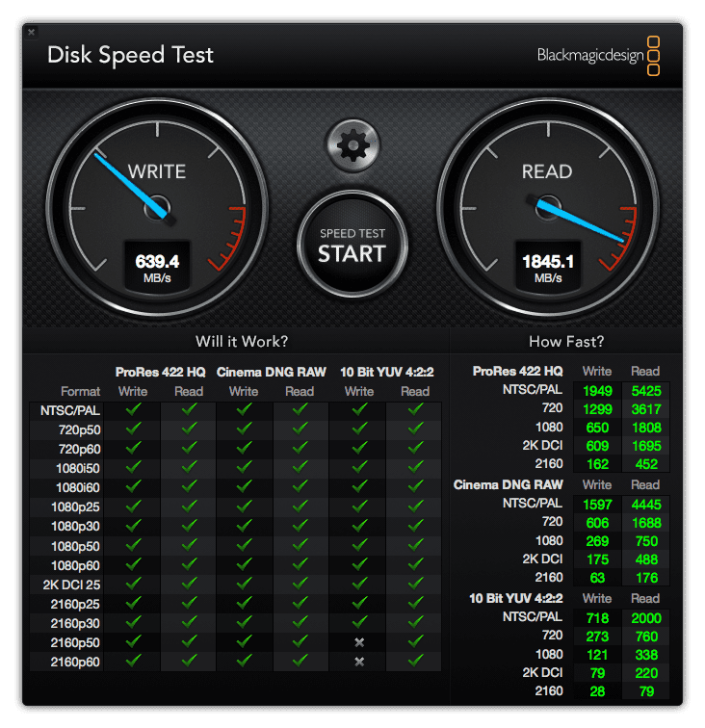Viewport: 705px width, 728px height.
Task: Click '10 Bit YUV 4:2:2' header in Will it Work
Action: (x=386, y=373)
